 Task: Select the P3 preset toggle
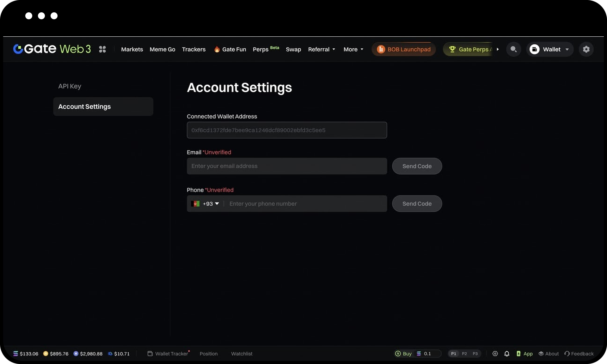(x=475, y=354)
